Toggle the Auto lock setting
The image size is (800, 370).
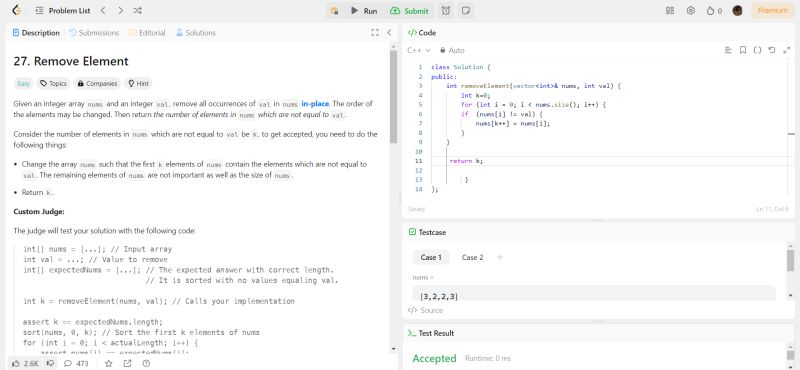(x=452, y=50)
